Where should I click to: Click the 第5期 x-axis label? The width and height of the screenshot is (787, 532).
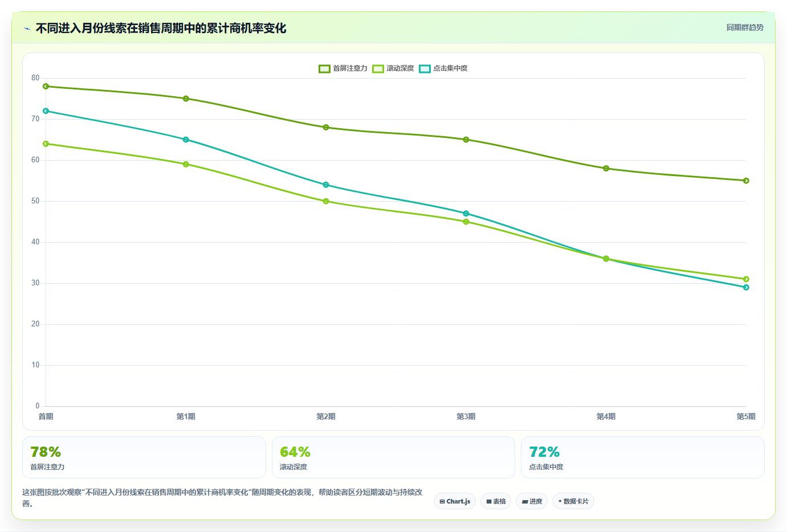pos(746,417)
